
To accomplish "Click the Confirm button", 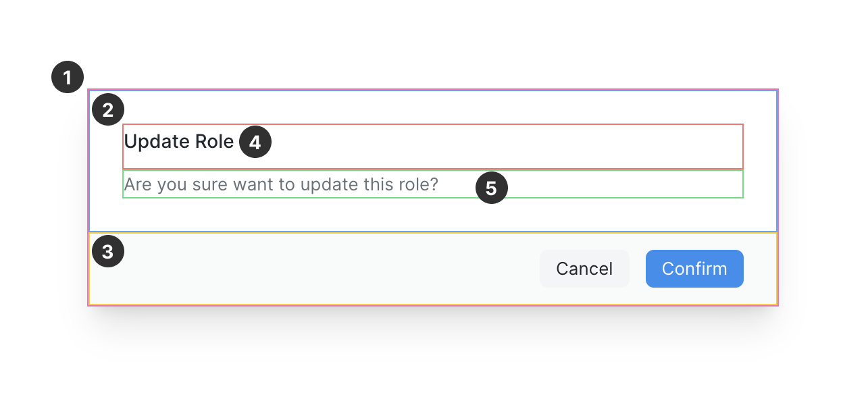I will click(x=694, y=269).
